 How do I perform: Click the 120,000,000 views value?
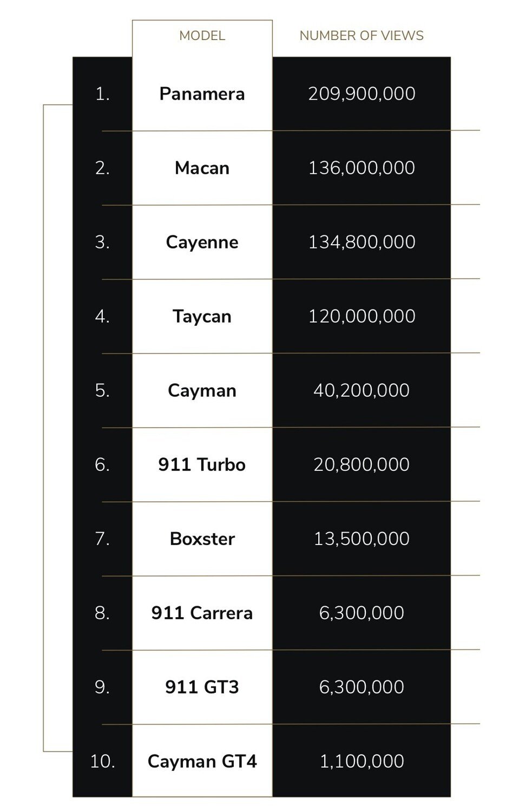[x=362, y=316]
